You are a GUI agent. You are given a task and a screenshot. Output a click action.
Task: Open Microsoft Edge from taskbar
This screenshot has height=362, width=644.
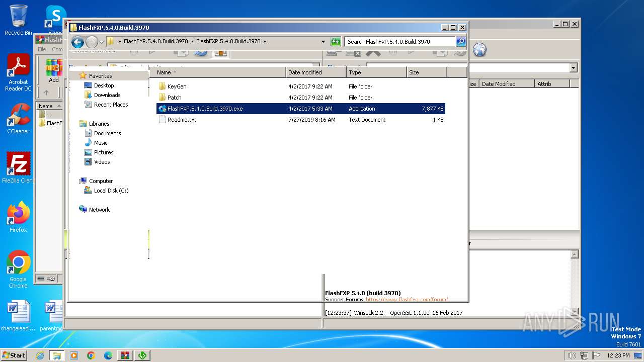[x=108, y=355]
